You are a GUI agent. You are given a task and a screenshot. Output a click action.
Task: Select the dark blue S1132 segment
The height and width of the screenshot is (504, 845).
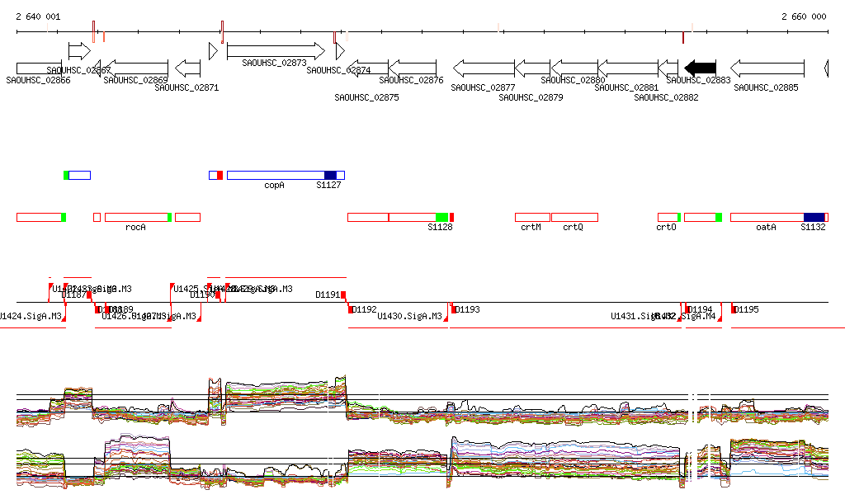[814, 218]
